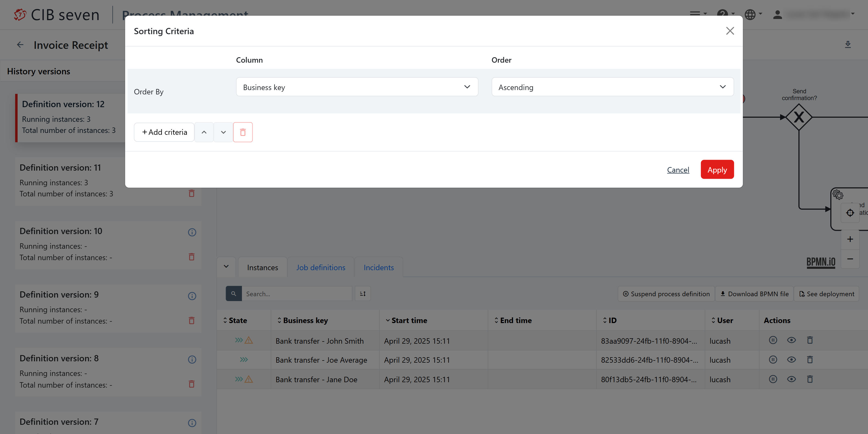Viewport: 868px width, 434px height.
Task: Switch to the Job definitions tab
Action: pos(320,267)
